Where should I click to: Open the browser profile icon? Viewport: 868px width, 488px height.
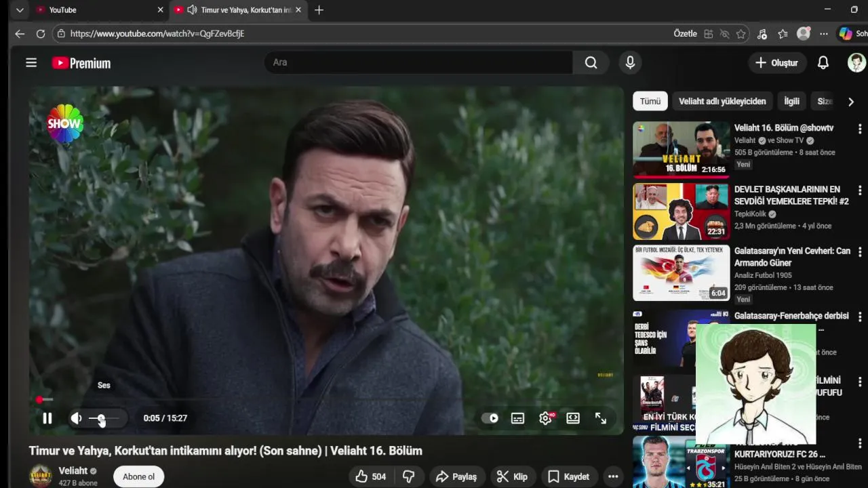[x=804, y=34]
